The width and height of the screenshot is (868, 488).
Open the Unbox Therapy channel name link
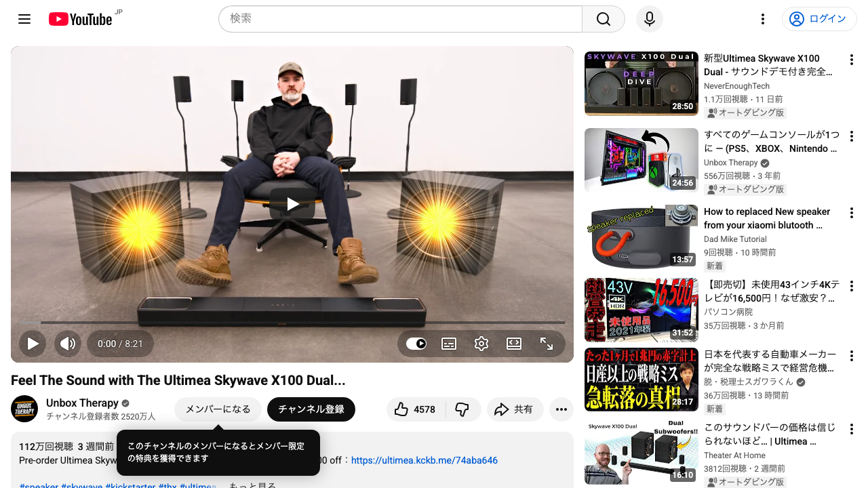click(82, 403)
